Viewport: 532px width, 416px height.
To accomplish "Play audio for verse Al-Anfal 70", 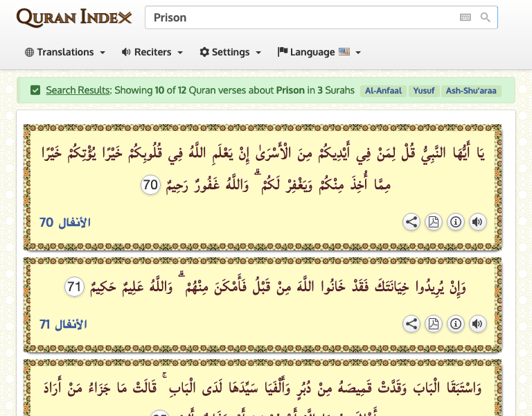I will tap(477, 222).
